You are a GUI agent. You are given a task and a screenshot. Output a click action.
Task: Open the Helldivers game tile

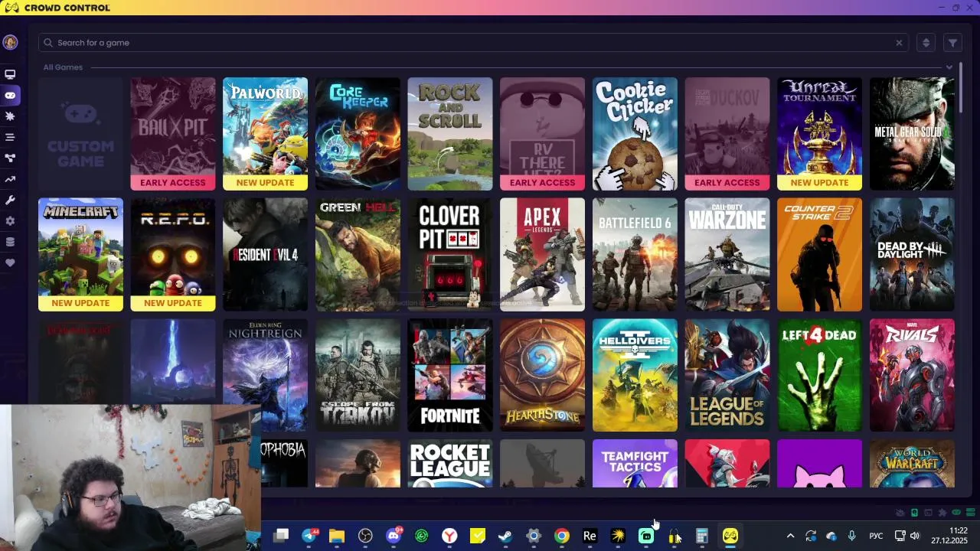635,375
